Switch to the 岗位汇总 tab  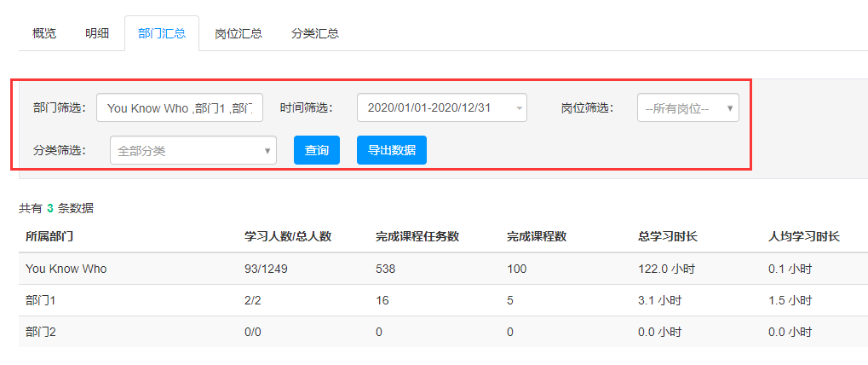coord(239,33)
